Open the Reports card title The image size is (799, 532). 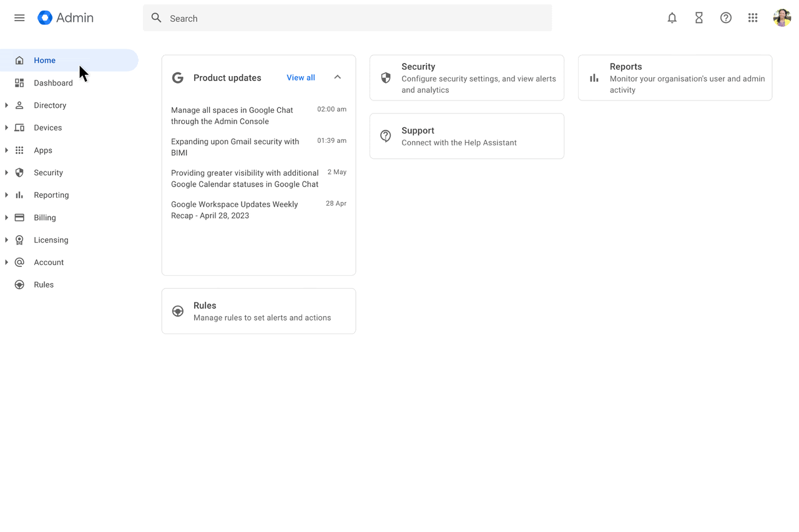point(626,67)
